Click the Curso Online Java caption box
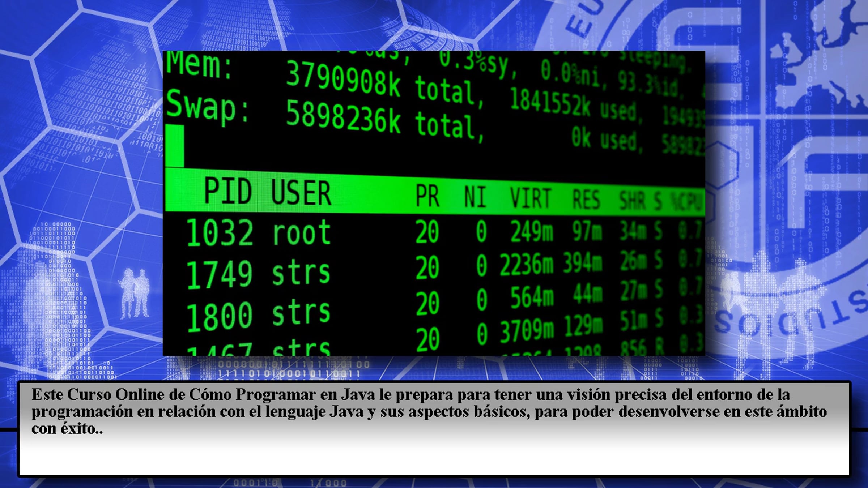Viewport: 868px width, 488px height. (x=434, y=428)
